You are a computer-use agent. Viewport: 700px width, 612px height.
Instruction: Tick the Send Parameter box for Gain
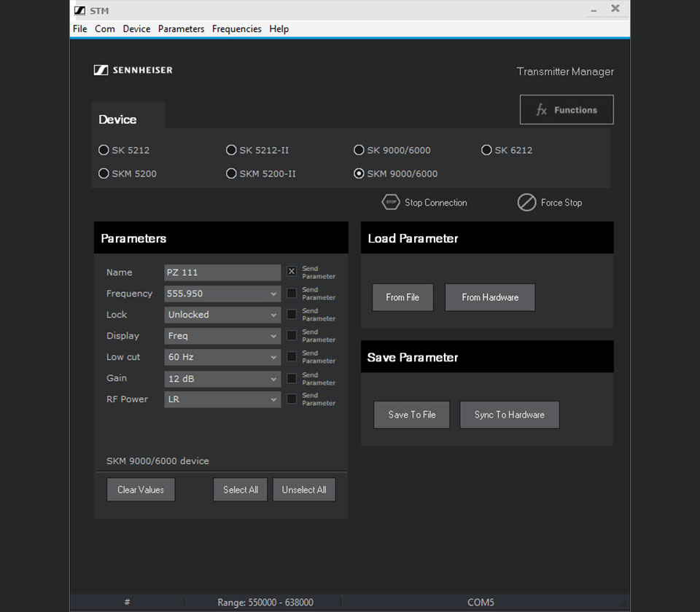point(292,378)
